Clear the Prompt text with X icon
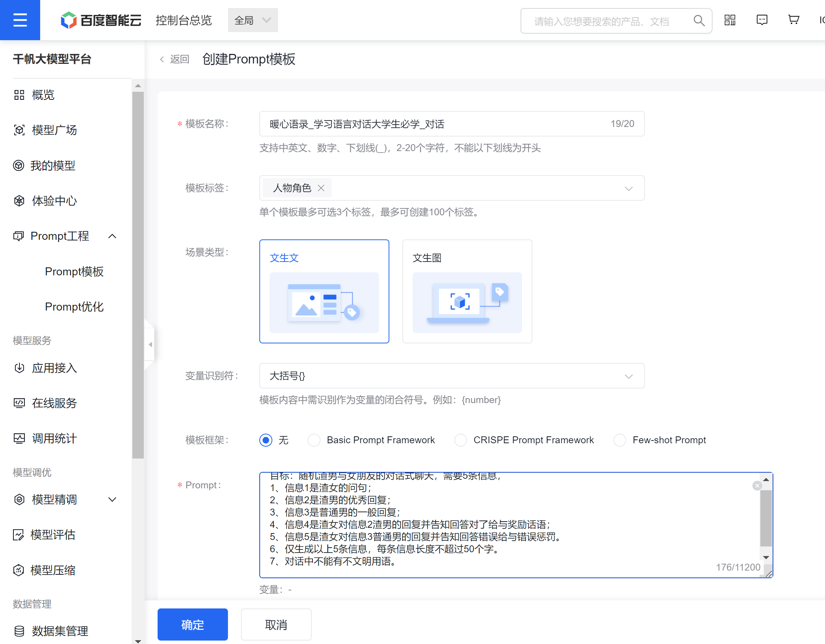This screenshot has height=644, width=825. click(757, 486)
